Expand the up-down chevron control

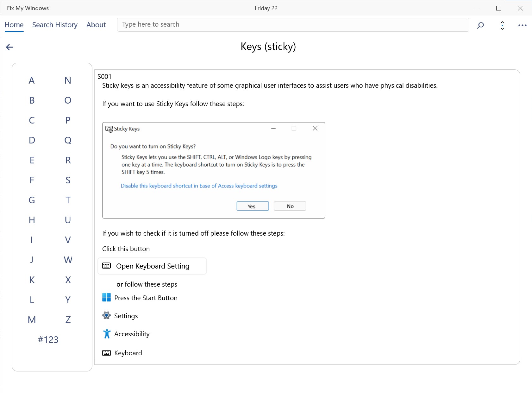502,25
